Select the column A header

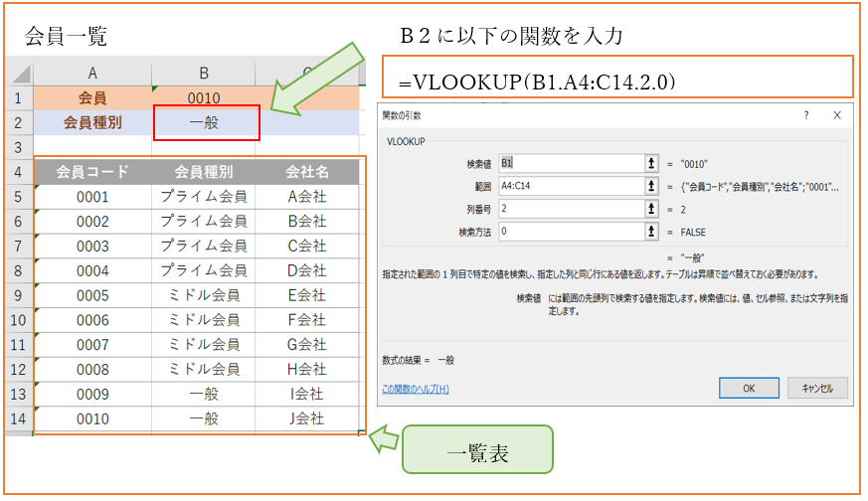[x=92, y=75]
